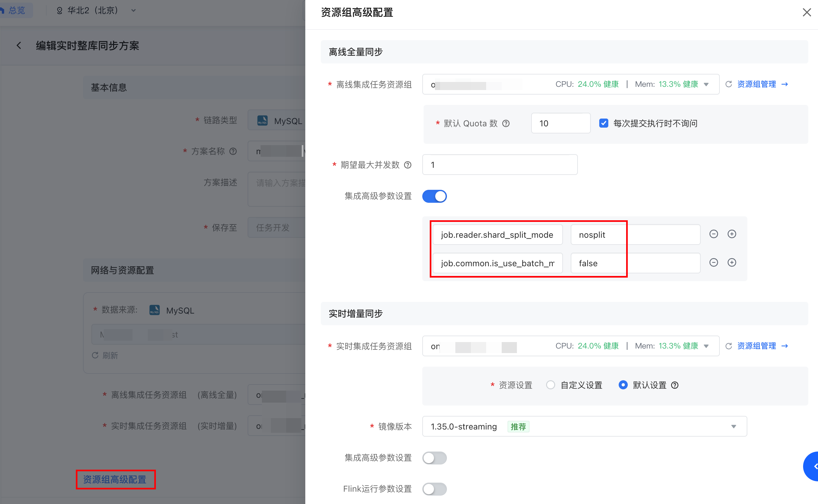Click the 期望最大并发数 input field

(499, 165)
